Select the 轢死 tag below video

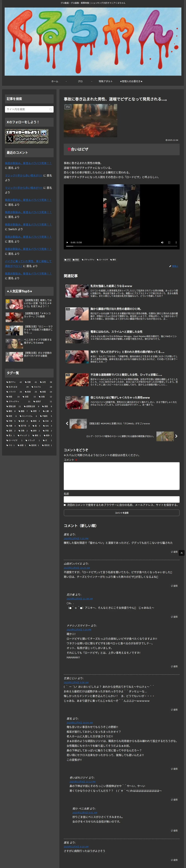click(113, 260)
